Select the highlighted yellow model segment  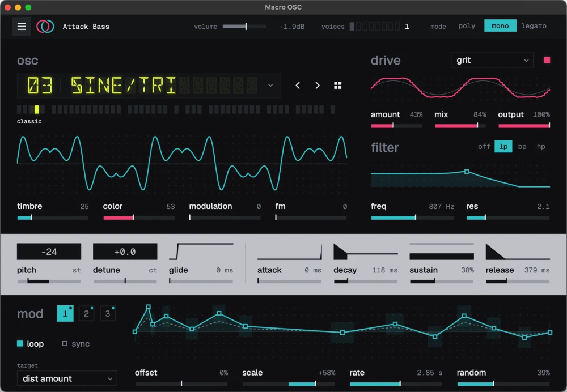coord(36,109)
